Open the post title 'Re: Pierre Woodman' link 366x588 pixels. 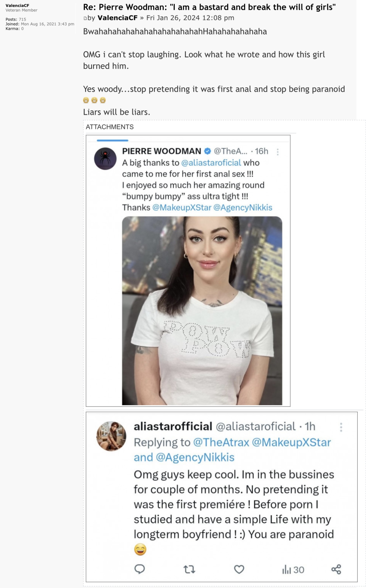pyautogui.click(x=209, y=7)
